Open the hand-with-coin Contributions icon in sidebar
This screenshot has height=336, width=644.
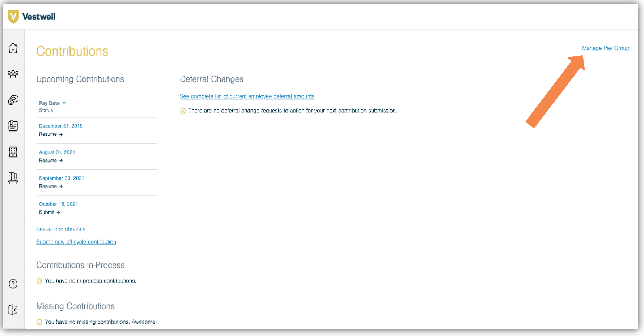click(13, 100)
